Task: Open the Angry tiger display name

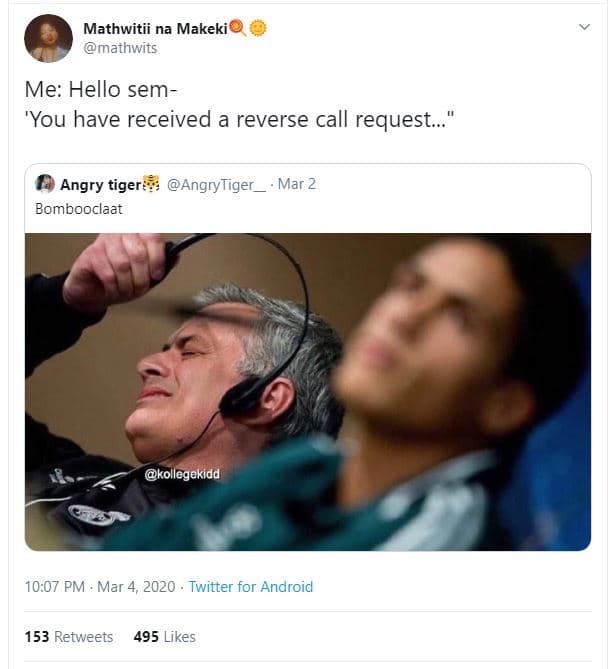Action: (100, 184)
